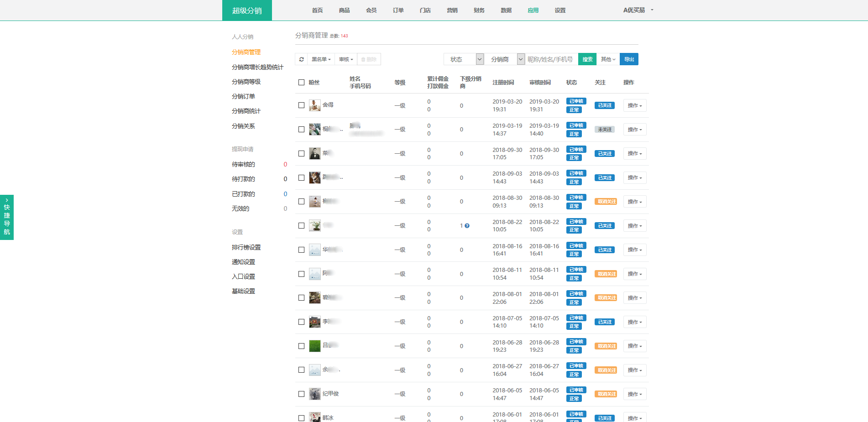This screenshot has height=422, width=868.
Task: Click the avatar of distributor 舍得
Action: 314,105
